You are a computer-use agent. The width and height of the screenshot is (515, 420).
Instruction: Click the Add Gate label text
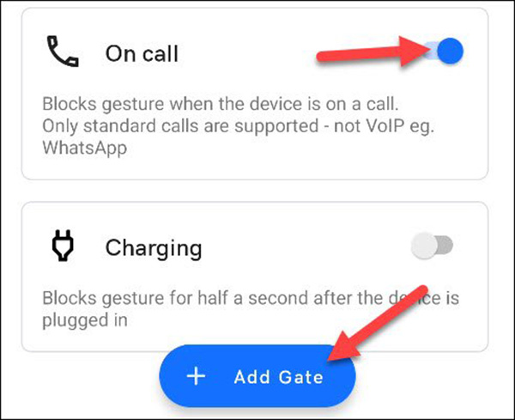pos(278,377)
